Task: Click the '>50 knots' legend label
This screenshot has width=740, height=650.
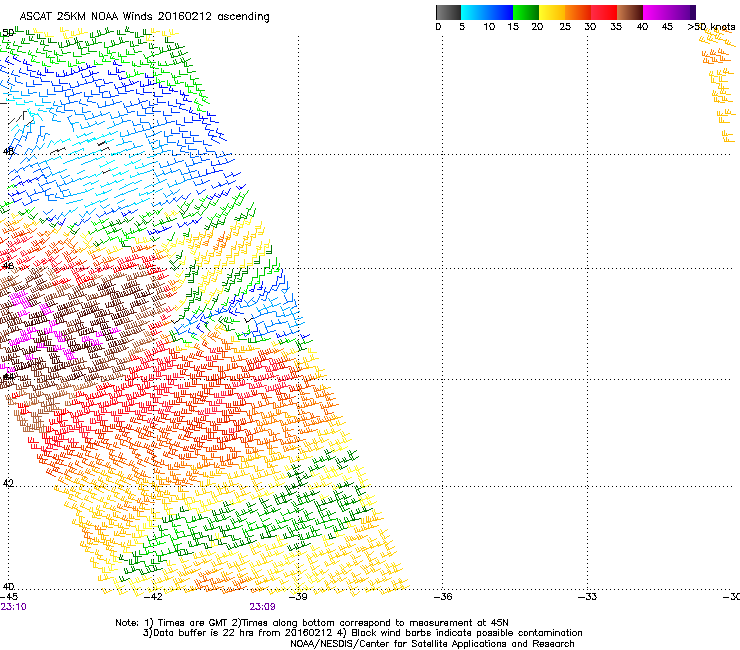Action: click(x=711, y=27)
